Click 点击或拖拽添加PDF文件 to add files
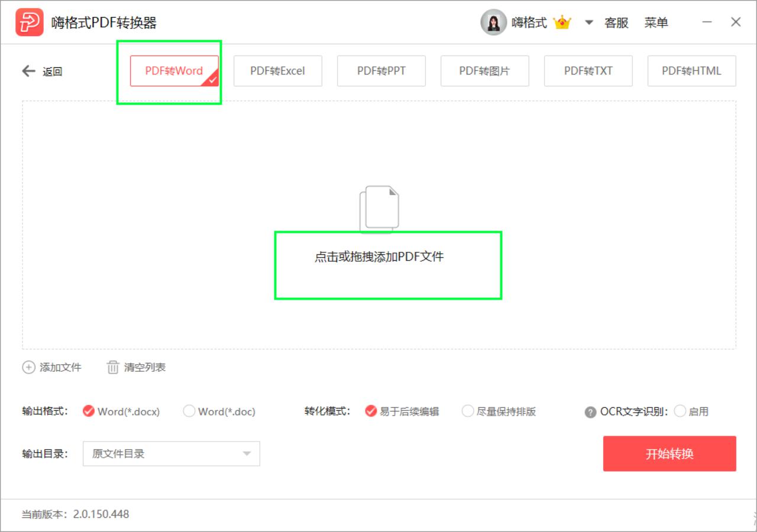The image size is (757, 532). pyautogui.click(x=379, y=257)
